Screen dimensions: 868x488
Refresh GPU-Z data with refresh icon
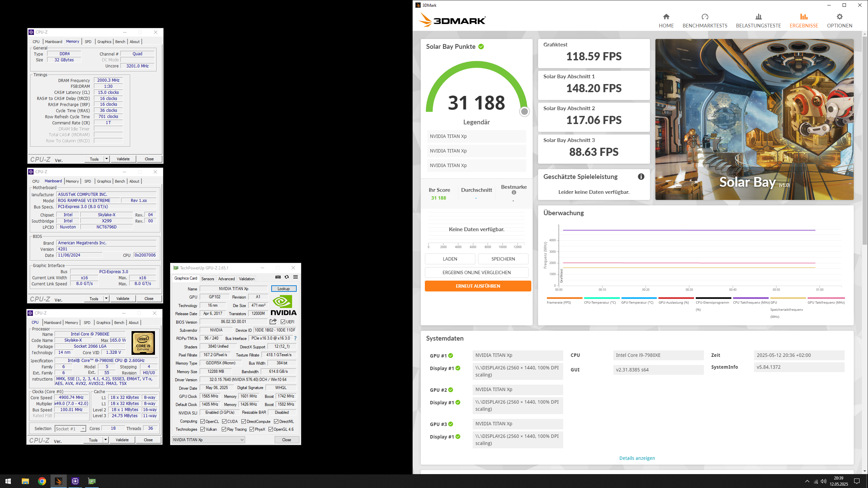pyautogui.click(x=287, y=277)
